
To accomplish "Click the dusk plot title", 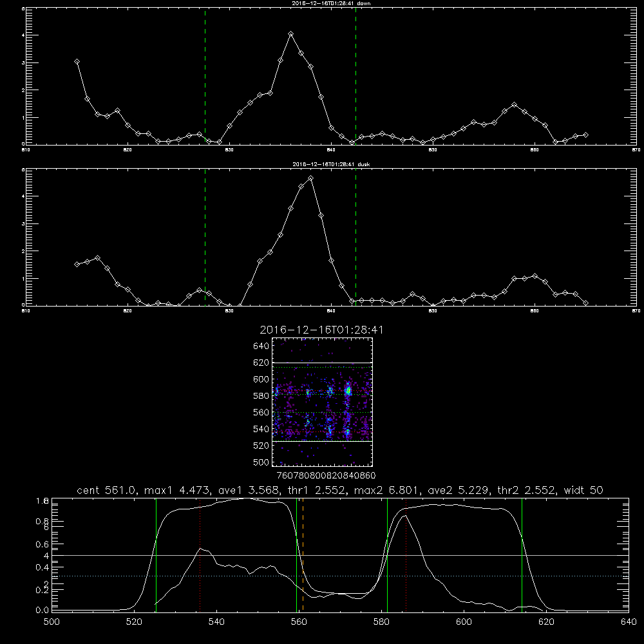I will [331, 164].
